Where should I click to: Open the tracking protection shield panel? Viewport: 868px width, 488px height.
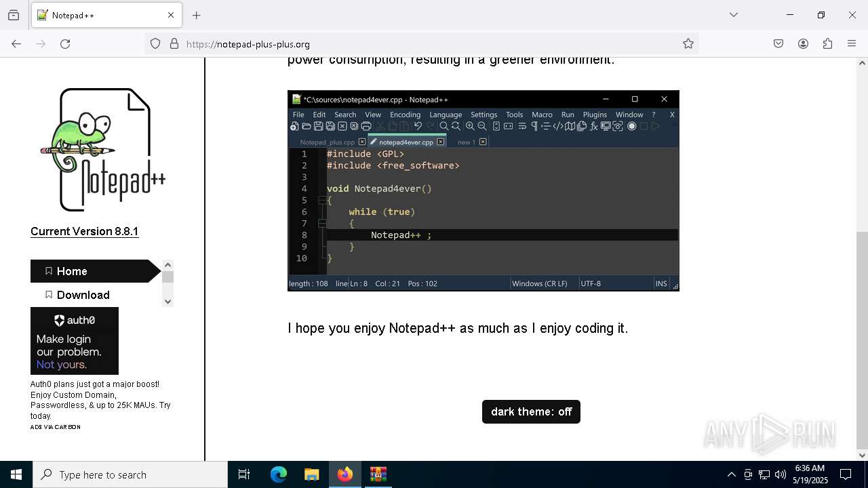coord(155,43)
